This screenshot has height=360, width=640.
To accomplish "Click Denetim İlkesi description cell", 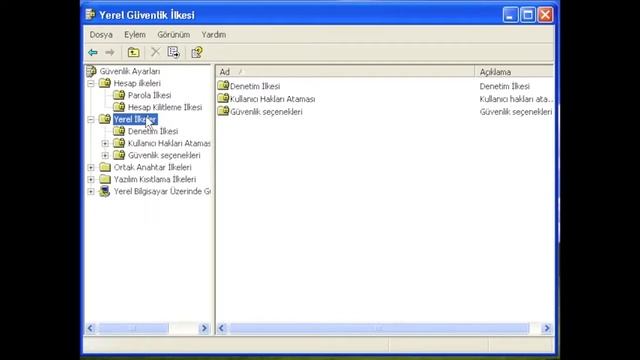I will click(504, 87).
